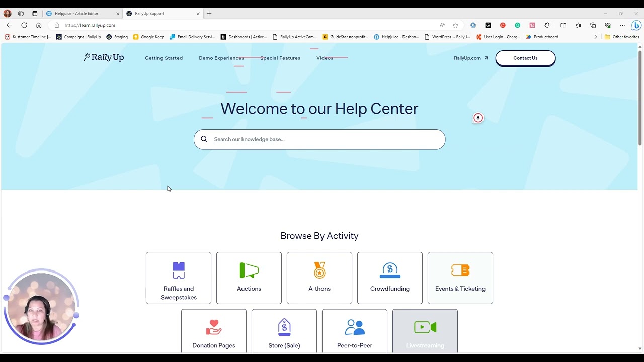Open Demo Experiences menu

point(221,58)
